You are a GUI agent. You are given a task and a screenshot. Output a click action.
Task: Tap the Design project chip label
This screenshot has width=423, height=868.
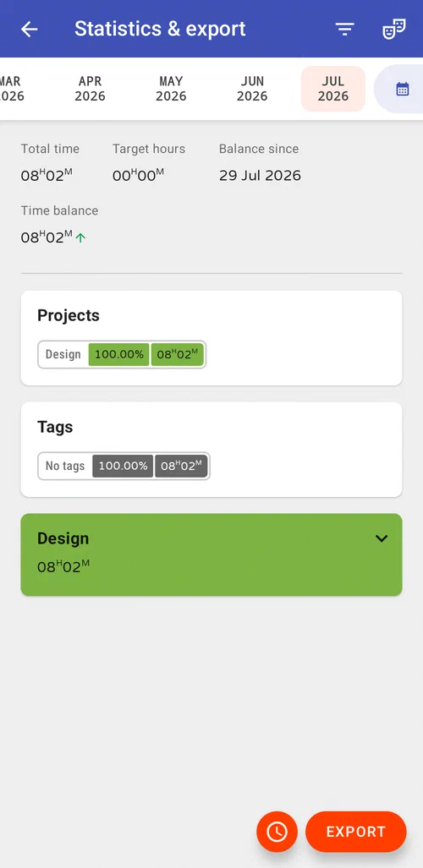(63, 354)
